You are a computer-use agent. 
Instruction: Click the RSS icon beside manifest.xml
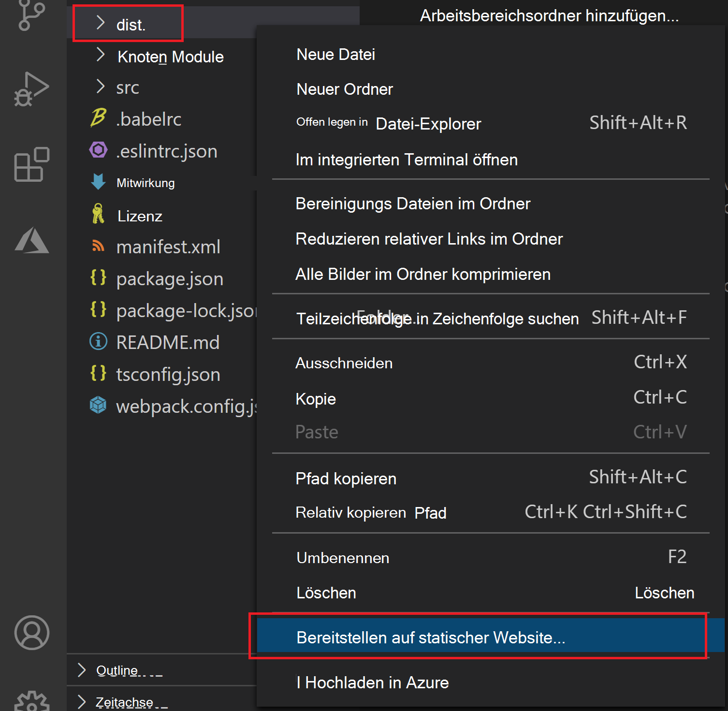coord(98,246)
